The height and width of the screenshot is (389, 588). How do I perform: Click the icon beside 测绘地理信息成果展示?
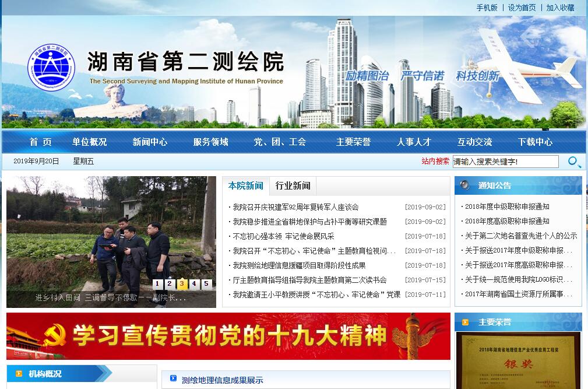(x=173, y=379)
